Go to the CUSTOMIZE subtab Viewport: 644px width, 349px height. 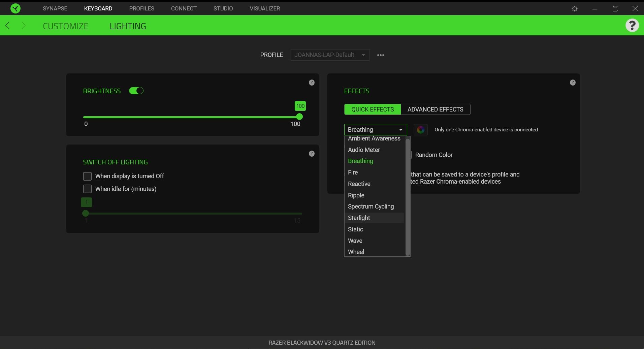tap(66, 26)
